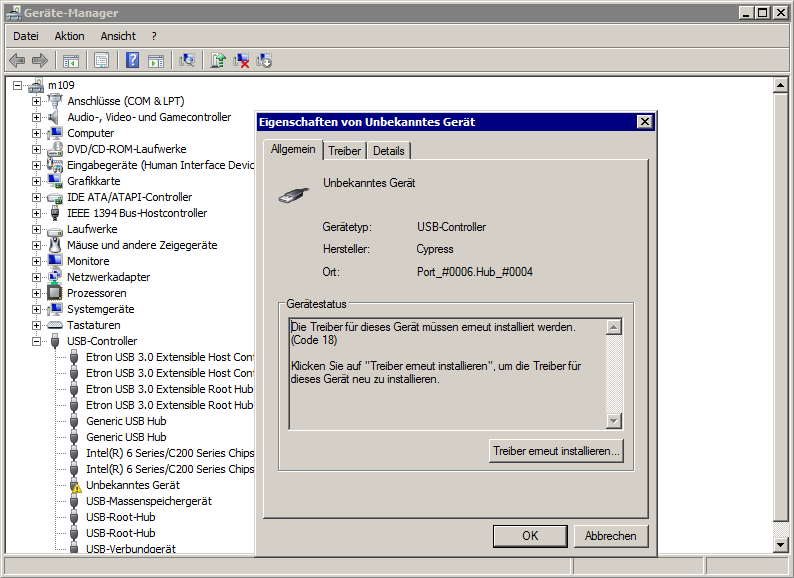The width and height of the screenshot is (794, 578).
Task: Click the USB-Massenspeichergerät device icon
Action: point(74,502)
